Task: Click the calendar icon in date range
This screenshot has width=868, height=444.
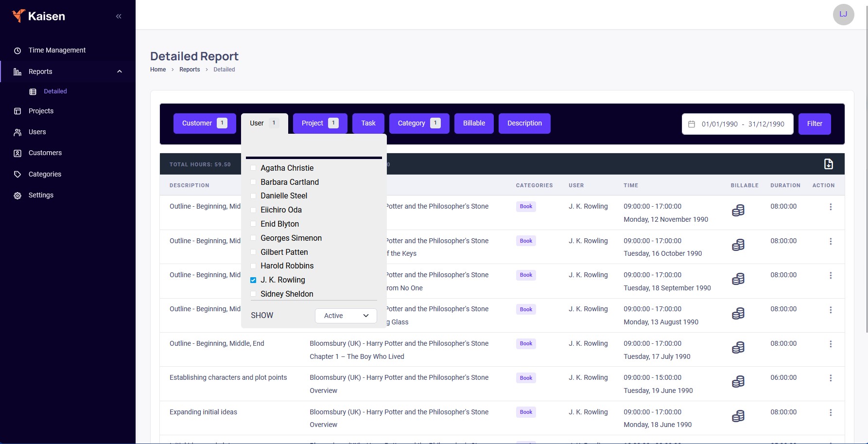Action: click(x=692, y=124)
